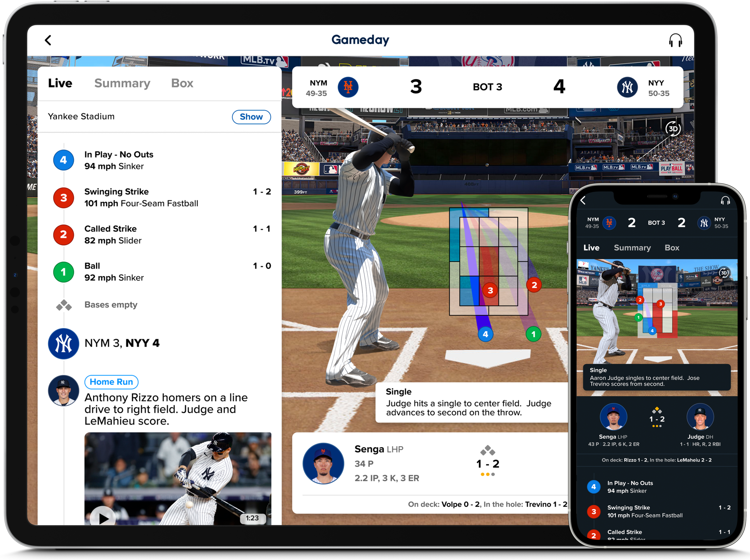The image size is (750, 560).
Task: Switch to the Box tab
Action: click(x=182, y=82)
